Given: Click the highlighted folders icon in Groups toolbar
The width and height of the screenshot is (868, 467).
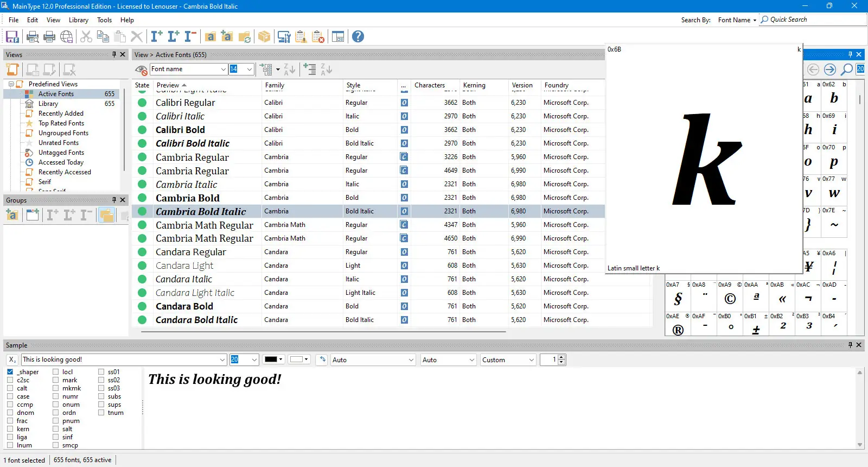Looking at the screenshot, I should tap(107, 215).
